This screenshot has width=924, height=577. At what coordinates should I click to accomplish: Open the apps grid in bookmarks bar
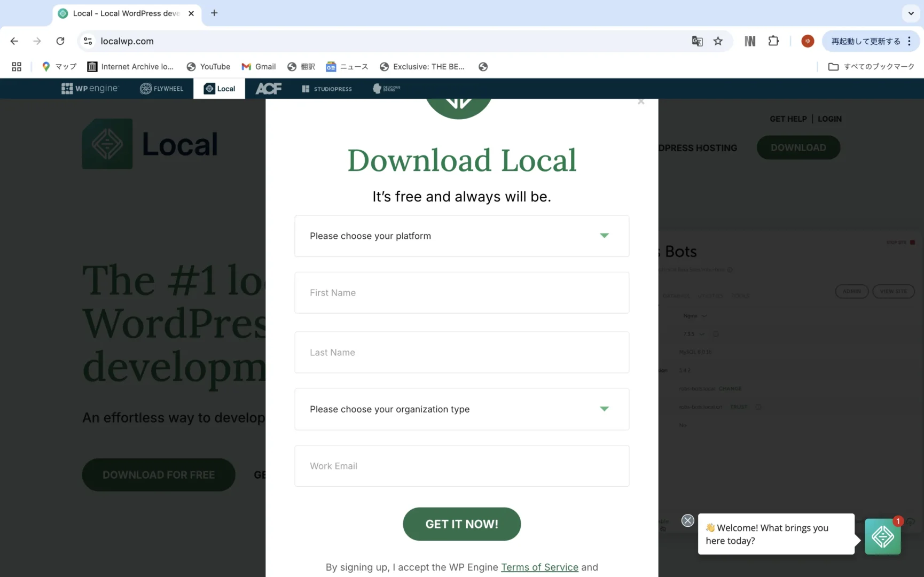pos(17,67)
